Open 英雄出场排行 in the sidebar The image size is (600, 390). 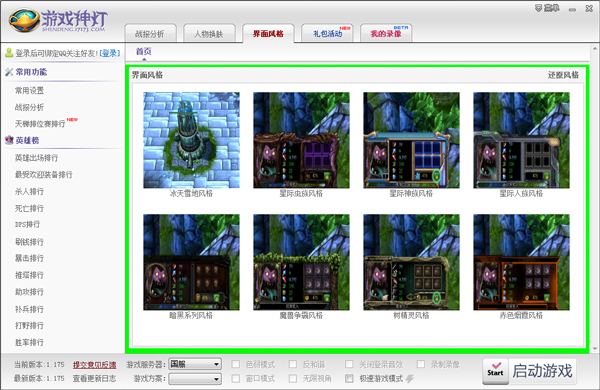[x=36, y=158]
